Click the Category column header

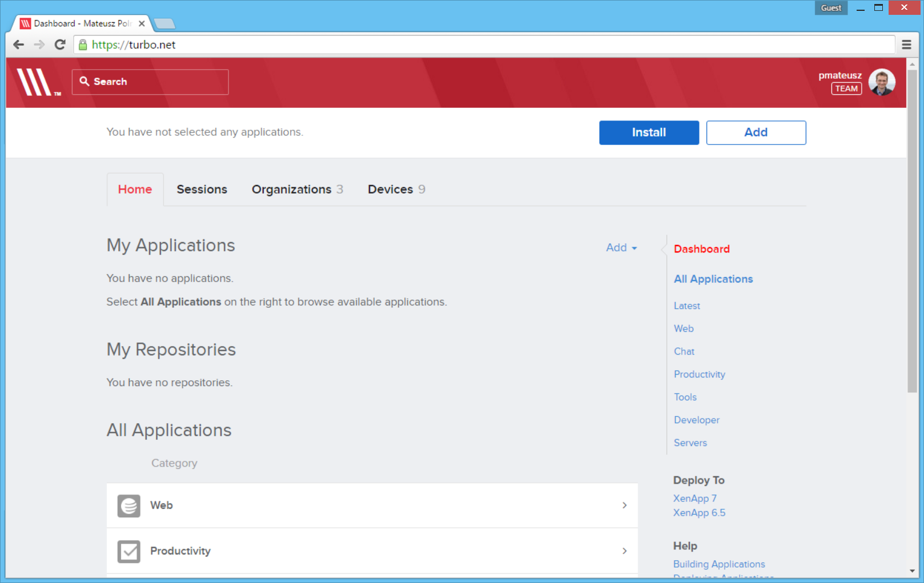[x=174, y=463]
